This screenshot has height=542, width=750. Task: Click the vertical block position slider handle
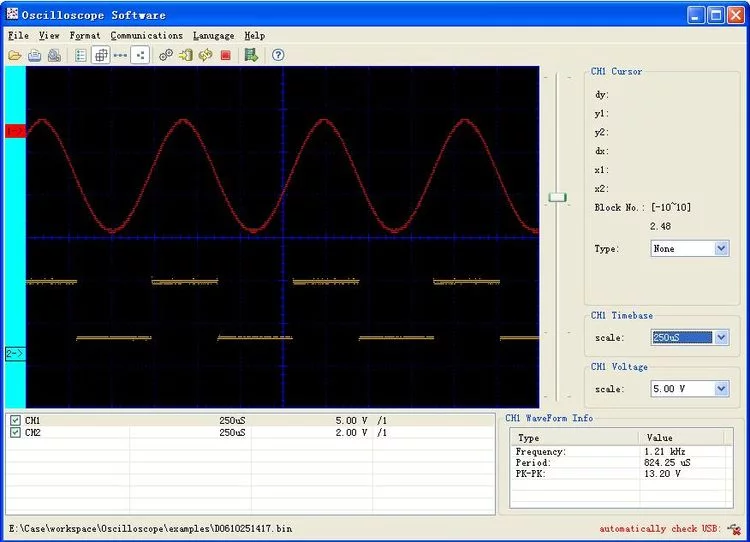tap(557, 197)
